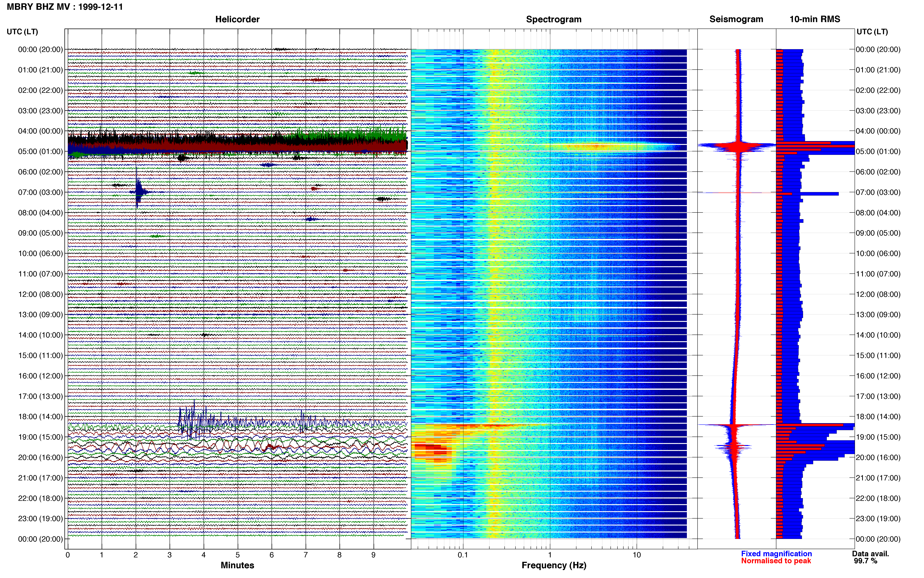Click the right time label 21:00 (17:00)
The image size is (924, 578).
coord(878,478)
